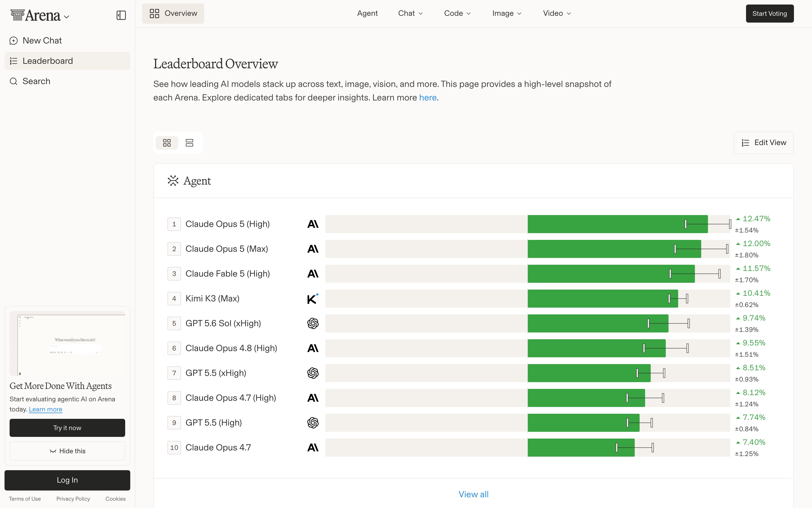
Task: Click the Log In button
Action: [x=67, y=480]
